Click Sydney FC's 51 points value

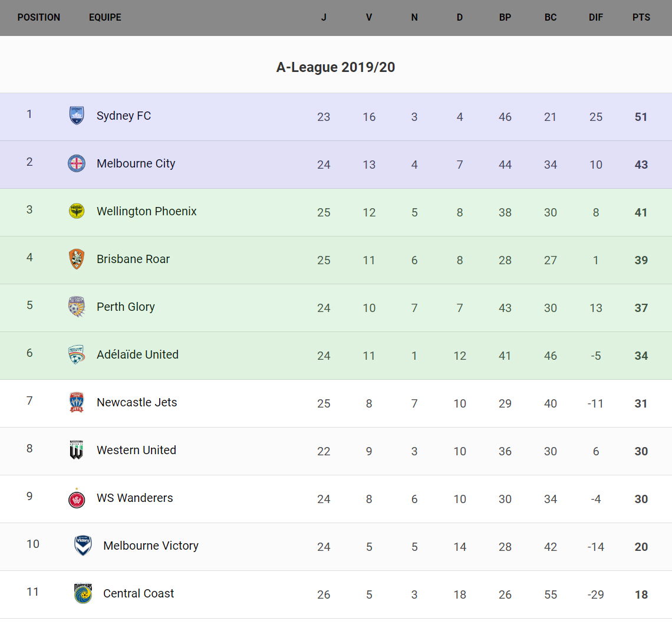click(641, 117)
